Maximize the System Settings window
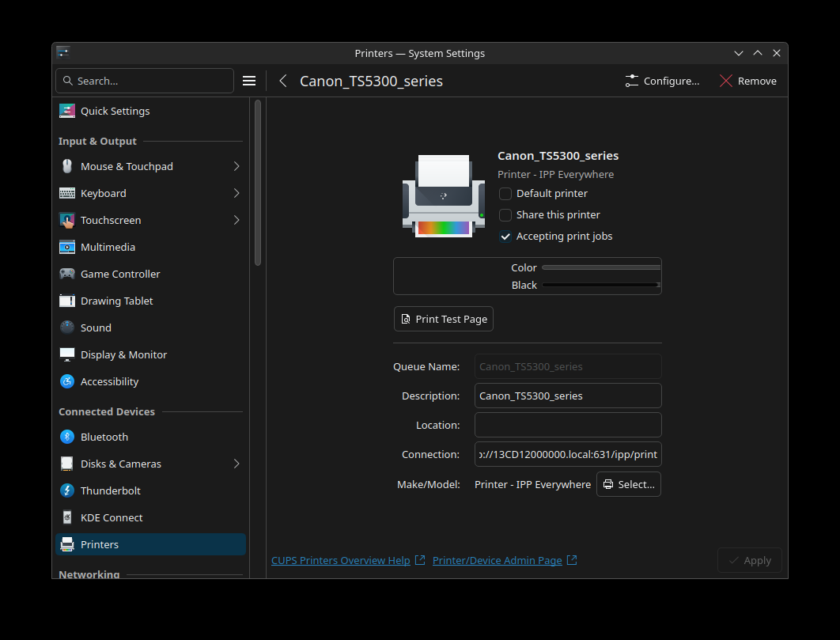Viewport: 840px width, 640px height. 758,53
